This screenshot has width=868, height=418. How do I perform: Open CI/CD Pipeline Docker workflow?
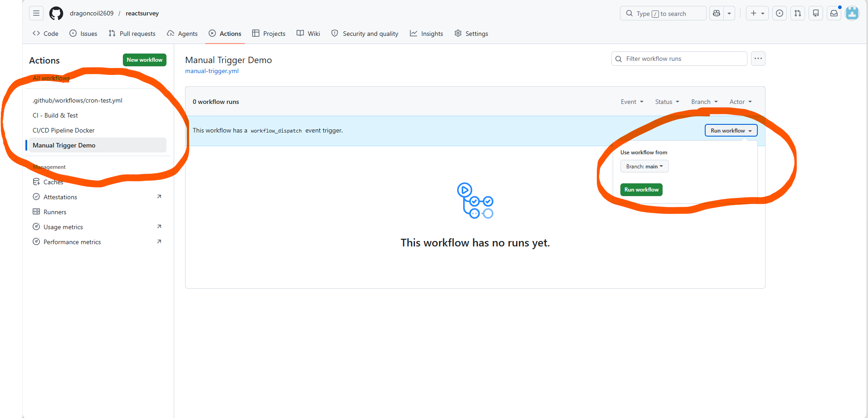98,130
